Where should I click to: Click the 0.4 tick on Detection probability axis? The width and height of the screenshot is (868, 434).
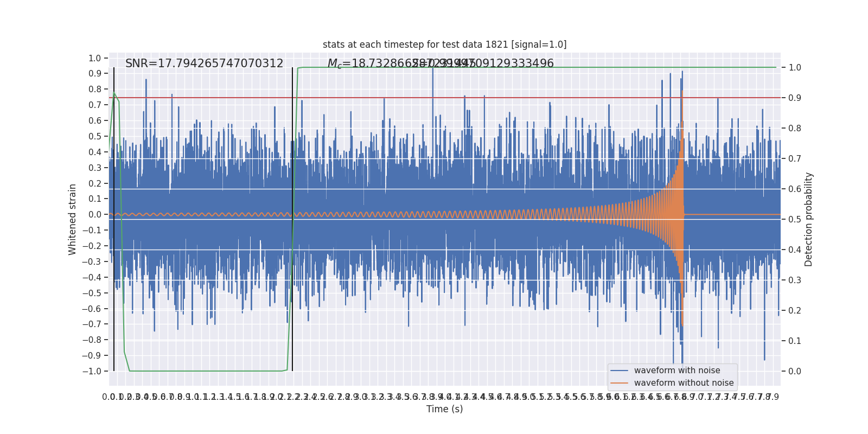795,250
